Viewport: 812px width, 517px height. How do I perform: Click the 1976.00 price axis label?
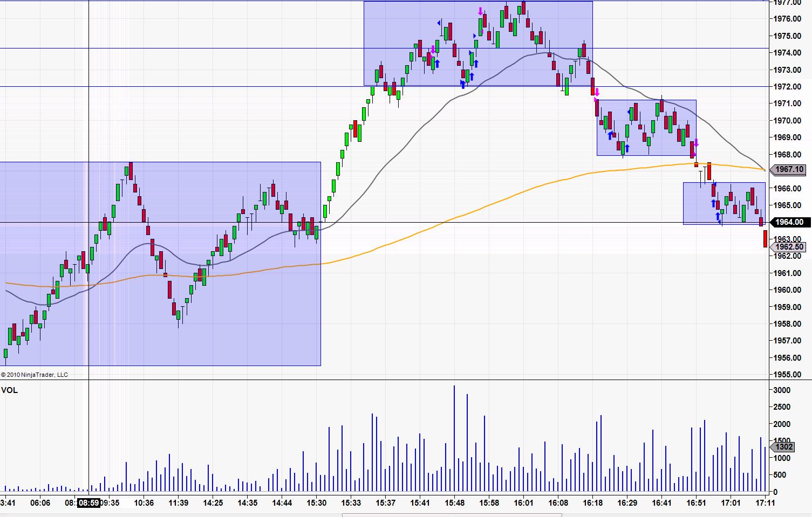coord(787,19)
